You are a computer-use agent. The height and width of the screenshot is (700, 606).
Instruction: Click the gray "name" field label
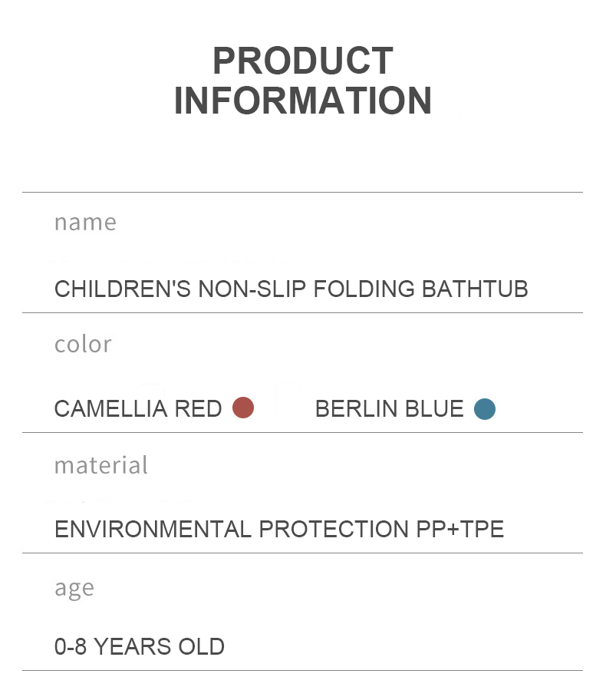(85, 222)
